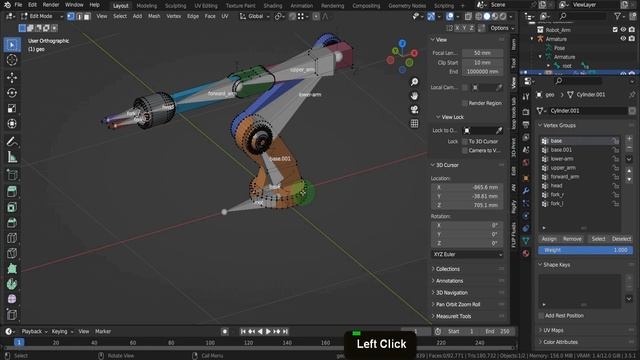
Task: Select the Annotate tool
Action: pos(12,141)
